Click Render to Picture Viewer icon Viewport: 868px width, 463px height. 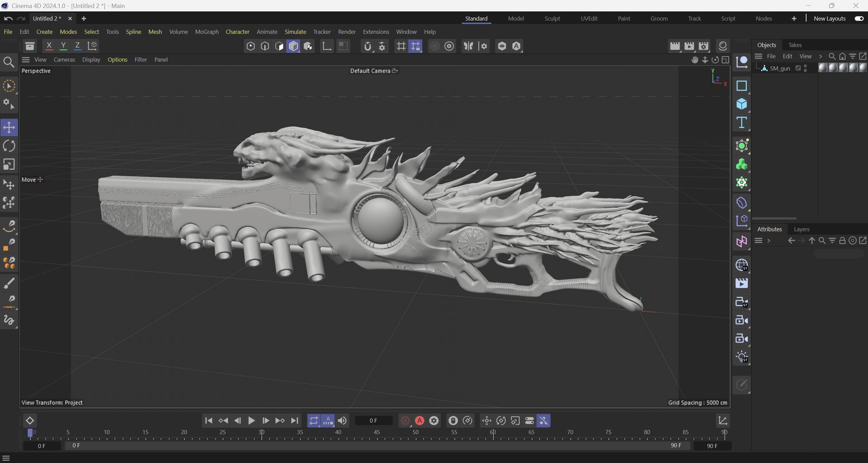point(689,46)
